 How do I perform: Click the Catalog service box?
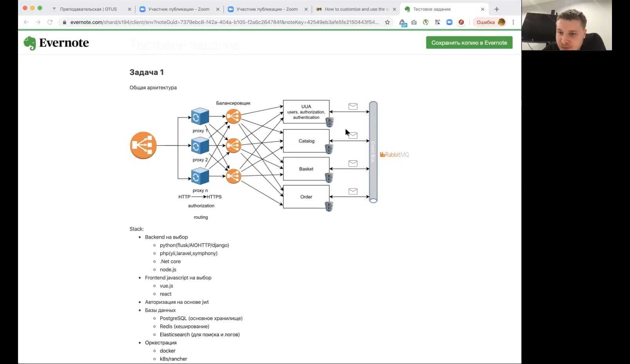point(306,141)
